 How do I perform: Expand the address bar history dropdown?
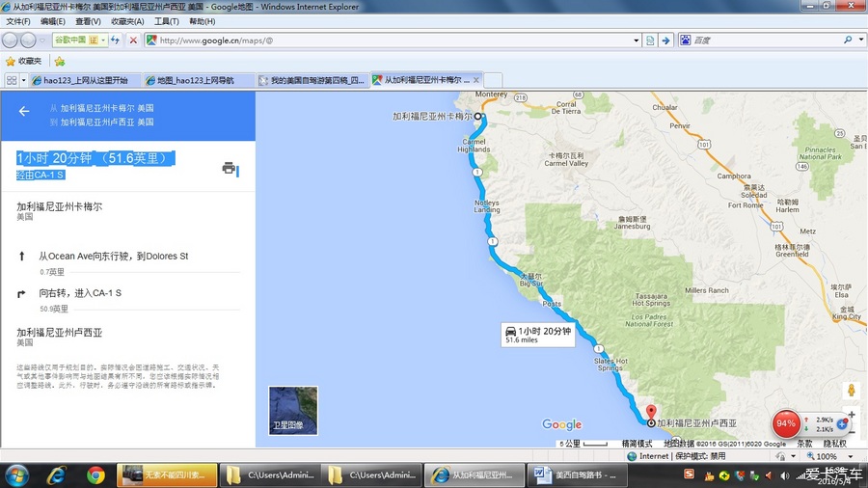637,41
